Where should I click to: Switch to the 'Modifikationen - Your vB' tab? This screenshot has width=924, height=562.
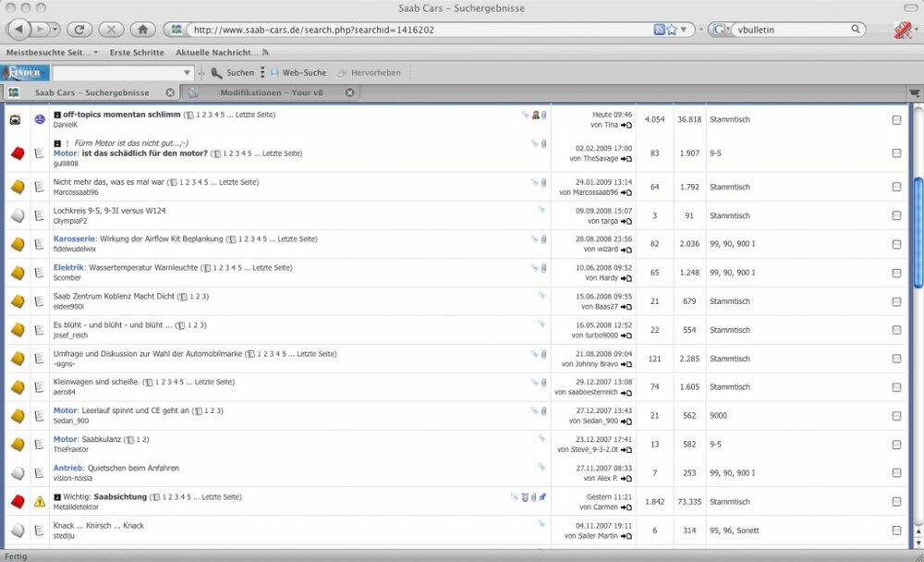pos(271,92)
